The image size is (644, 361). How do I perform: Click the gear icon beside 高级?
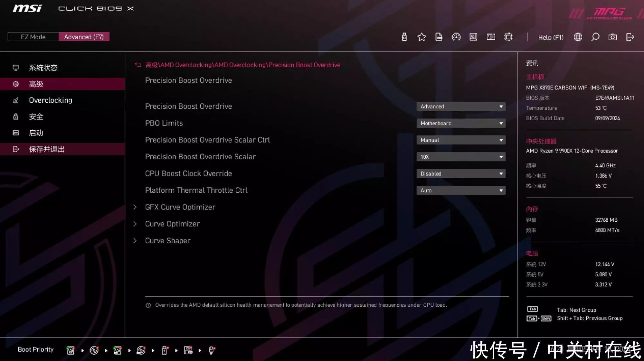pos(16,84)
